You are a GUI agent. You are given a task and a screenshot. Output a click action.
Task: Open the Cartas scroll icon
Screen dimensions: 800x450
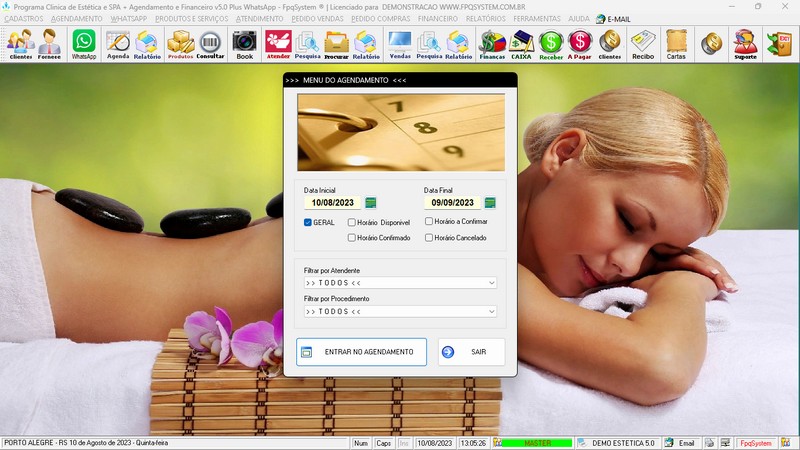coord(676,44)
